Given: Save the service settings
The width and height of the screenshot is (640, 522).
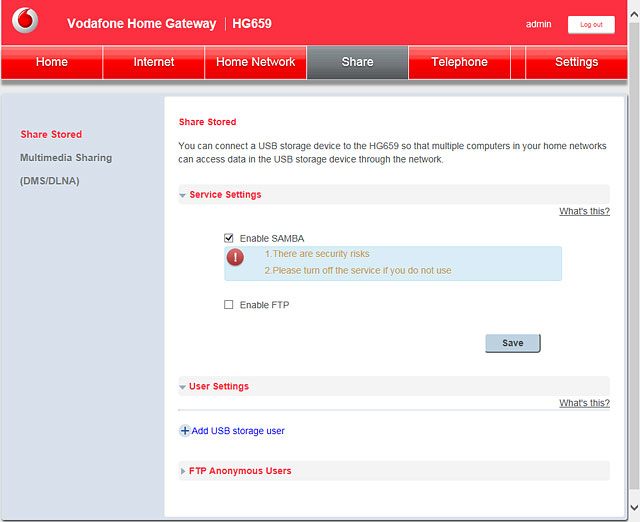Looking at the screenshot, I should (x=513, y=343).
